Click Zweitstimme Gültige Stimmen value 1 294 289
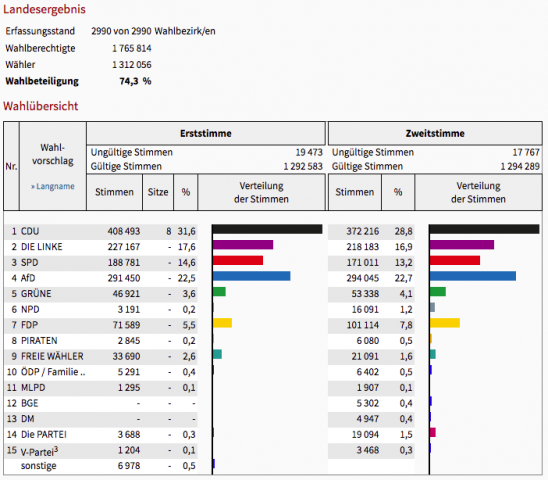 click(520, 166)
